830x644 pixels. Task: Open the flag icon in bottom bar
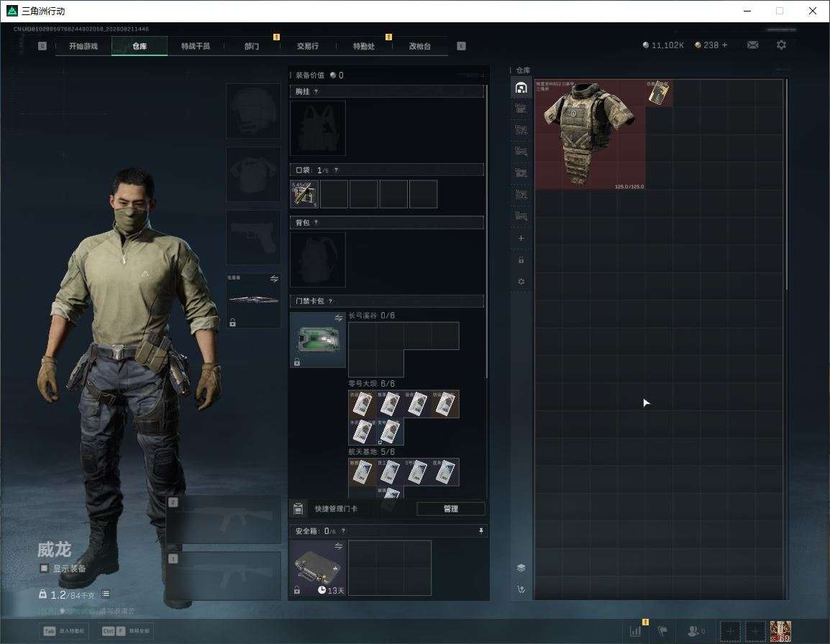pyautogui.click(x=662, y=631)
